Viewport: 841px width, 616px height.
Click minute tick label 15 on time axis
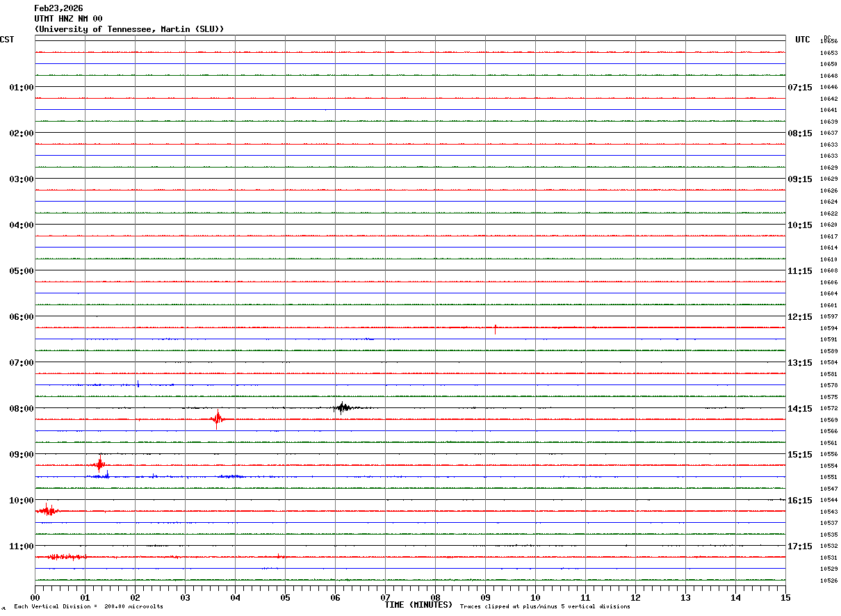785,597
